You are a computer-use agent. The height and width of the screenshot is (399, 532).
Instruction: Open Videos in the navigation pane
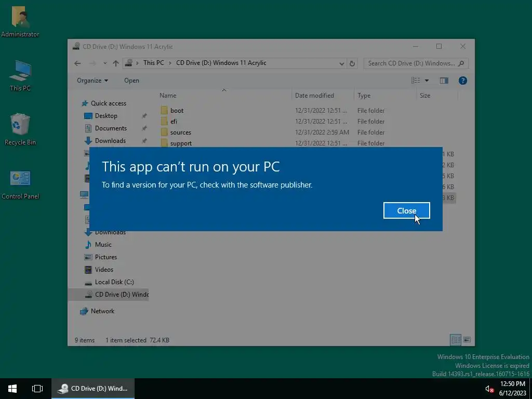pyautogui.click(x=99, y=270)
